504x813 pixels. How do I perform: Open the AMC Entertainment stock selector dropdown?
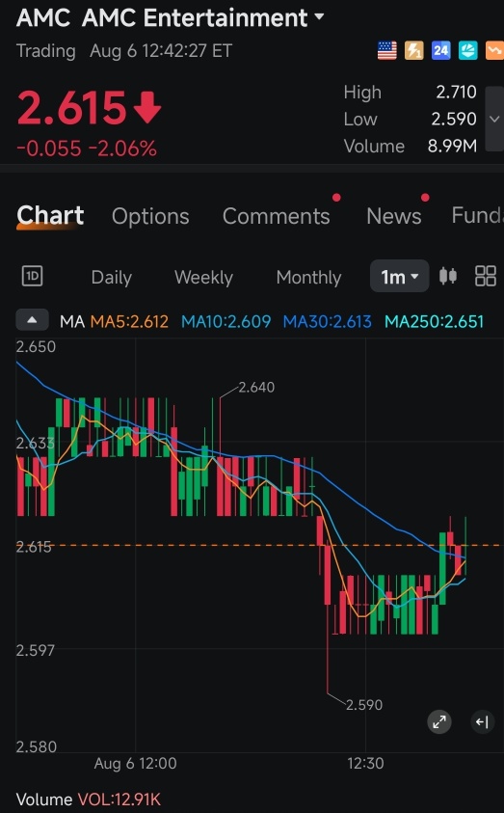coord(319,17)
